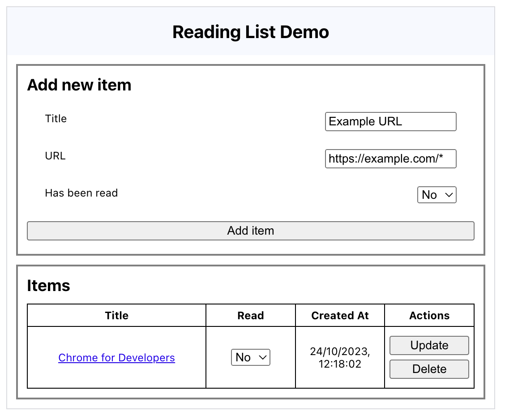Expand the Read status dropdown for Chrome for Developers
The image size is (505, 420).
tap(250, 357)
